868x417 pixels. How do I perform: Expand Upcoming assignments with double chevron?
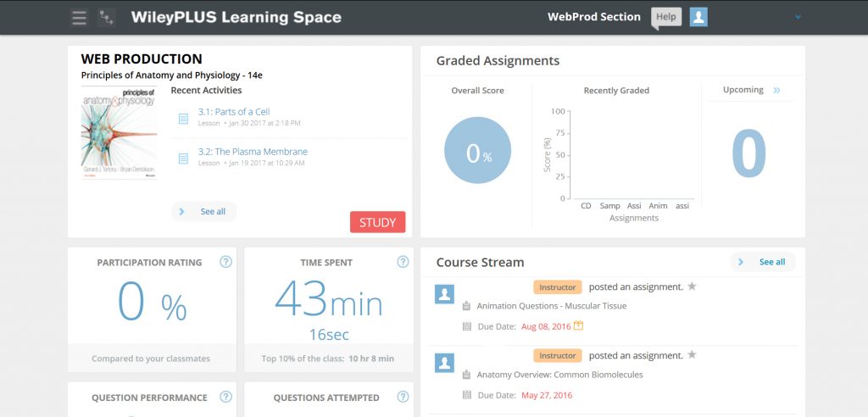(776, 90)
